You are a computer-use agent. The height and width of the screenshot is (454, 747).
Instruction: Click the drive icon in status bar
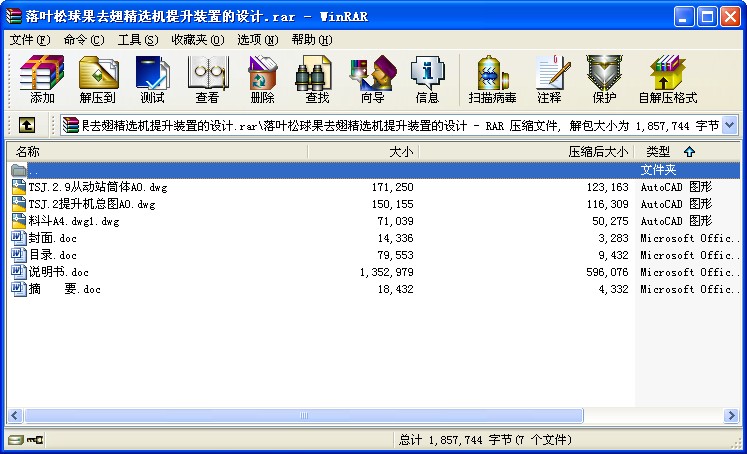[15, 439]
